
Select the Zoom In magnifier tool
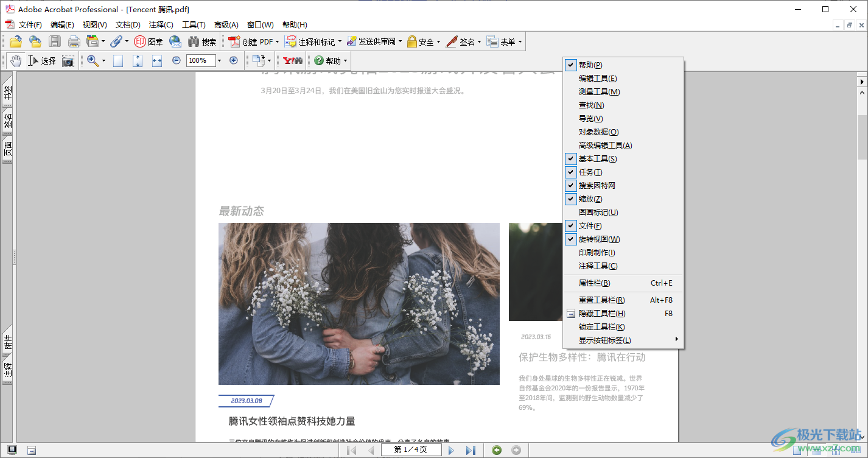[93, 60]
